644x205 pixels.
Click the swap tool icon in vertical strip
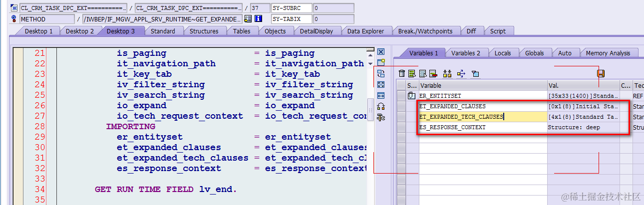point(381,73)
